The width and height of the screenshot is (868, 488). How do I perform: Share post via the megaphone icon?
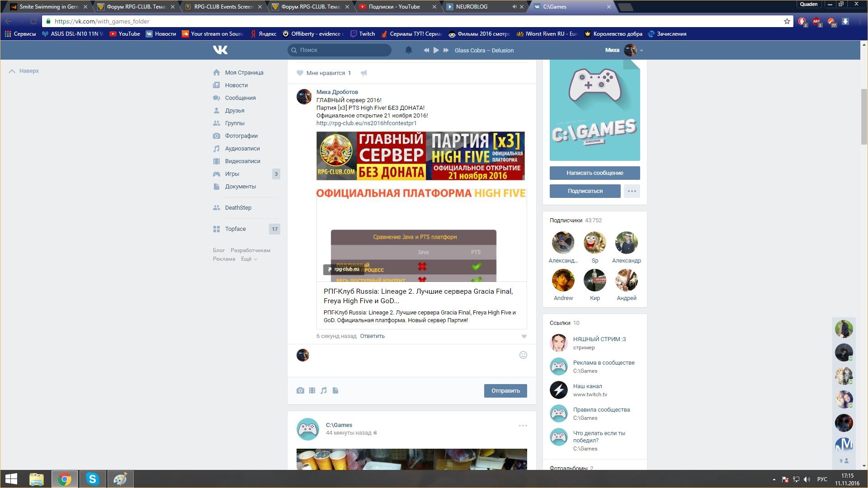click(x=364, y=73)
